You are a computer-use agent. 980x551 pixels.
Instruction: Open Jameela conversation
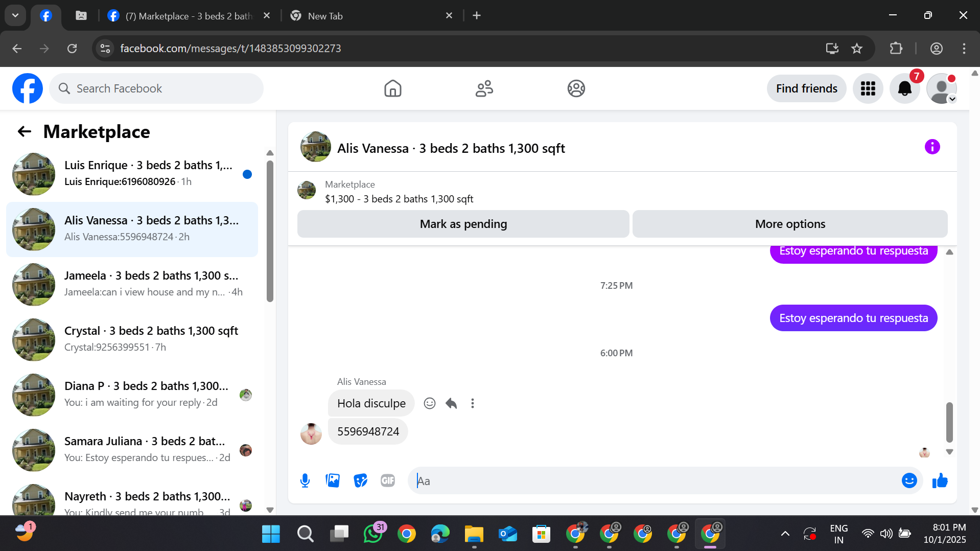tap(132, 285)
